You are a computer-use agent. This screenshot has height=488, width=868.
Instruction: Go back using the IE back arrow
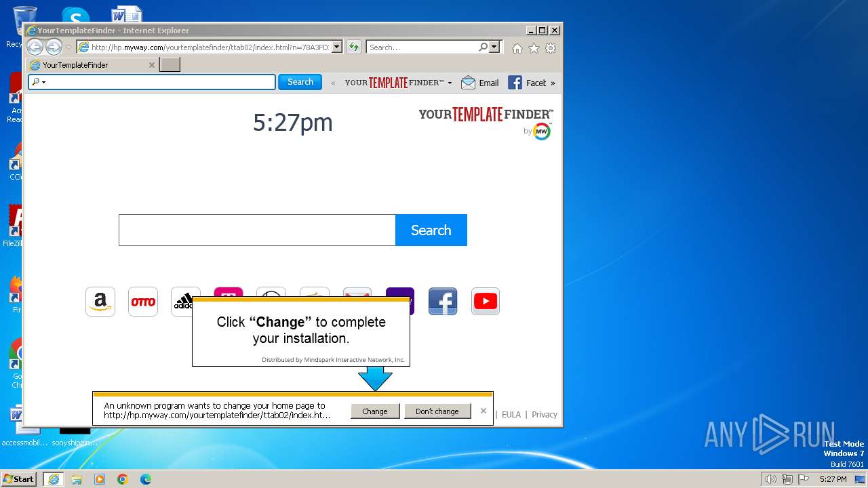coord(35,47)
